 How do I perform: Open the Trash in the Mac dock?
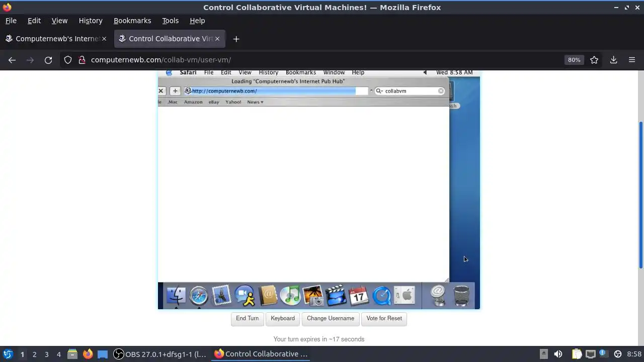[461, 296]
